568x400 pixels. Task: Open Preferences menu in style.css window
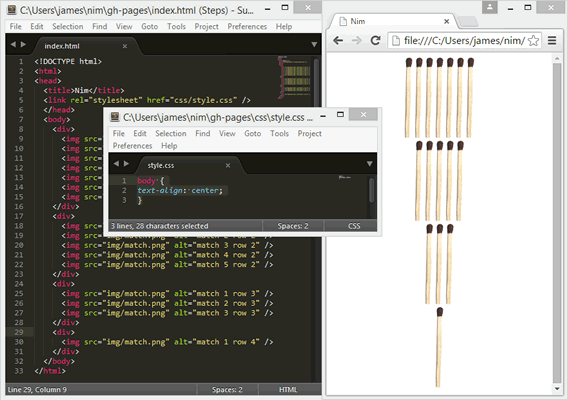132,146
